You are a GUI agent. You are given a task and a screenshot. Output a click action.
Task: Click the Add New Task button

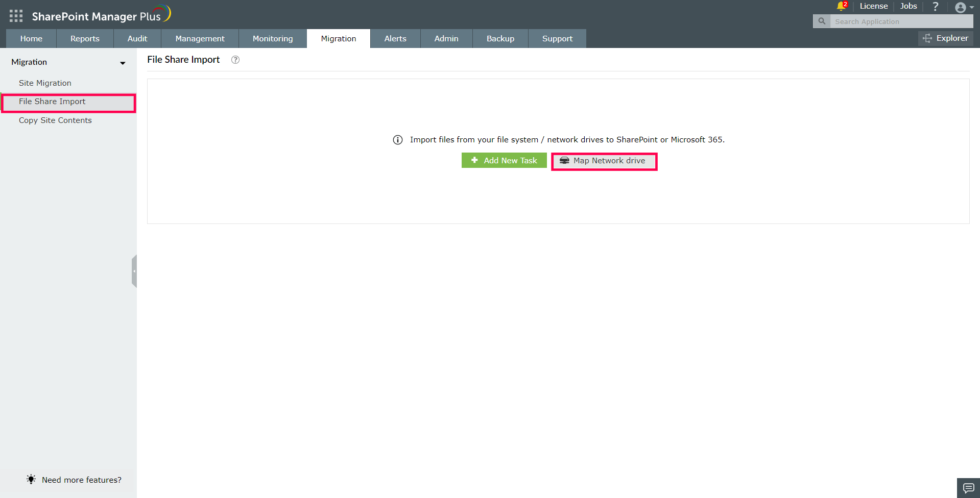tap(504, 160)
